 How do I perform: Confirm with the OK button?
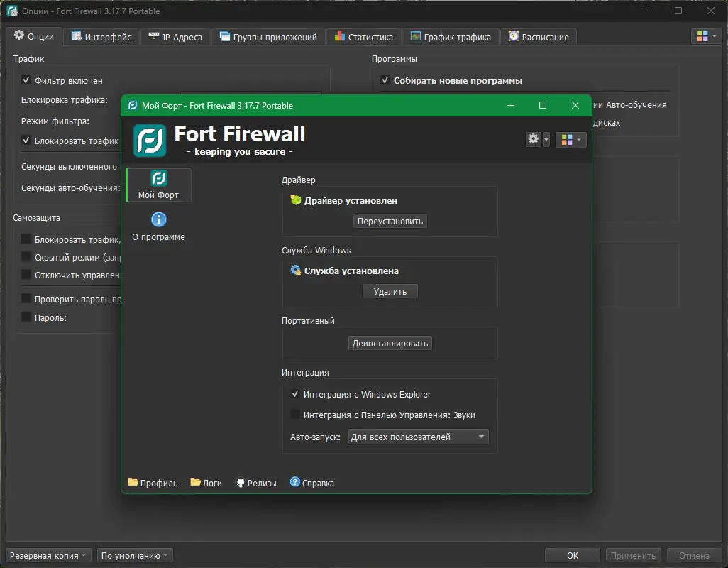[x=573, y=555]
